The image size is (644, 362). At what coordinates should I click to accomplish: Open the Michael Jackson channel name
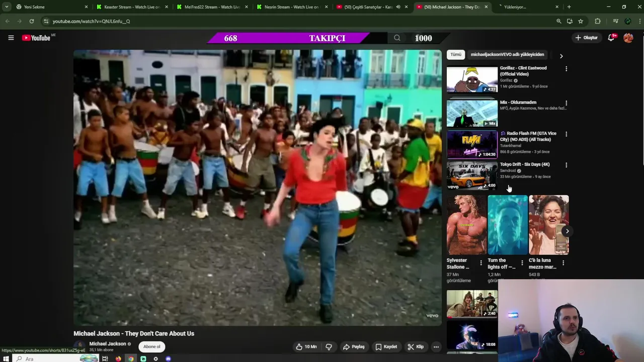(107, 344)
